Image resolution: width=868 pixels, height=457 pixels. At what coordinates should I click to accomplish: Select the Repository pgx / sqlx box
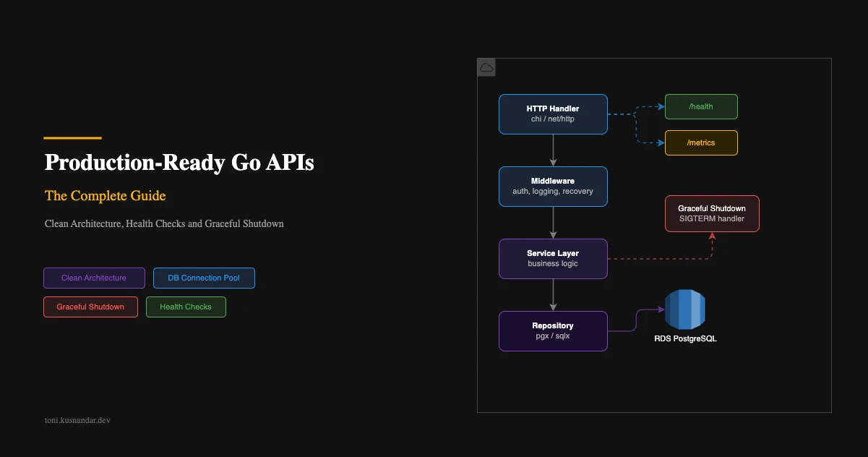[553, 331]
